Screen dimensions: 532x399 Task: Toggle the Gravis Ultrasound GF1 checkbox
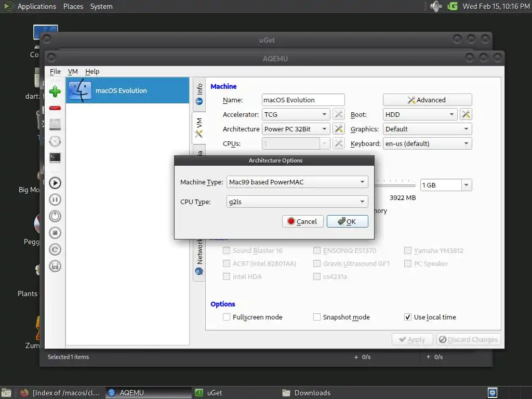click(317, 263)
